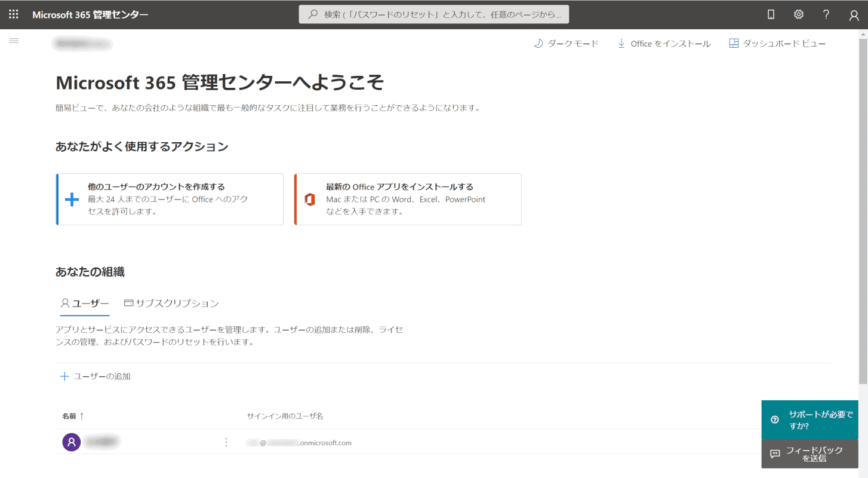Open the 最新の Office アプリをインストールする card

408,200
